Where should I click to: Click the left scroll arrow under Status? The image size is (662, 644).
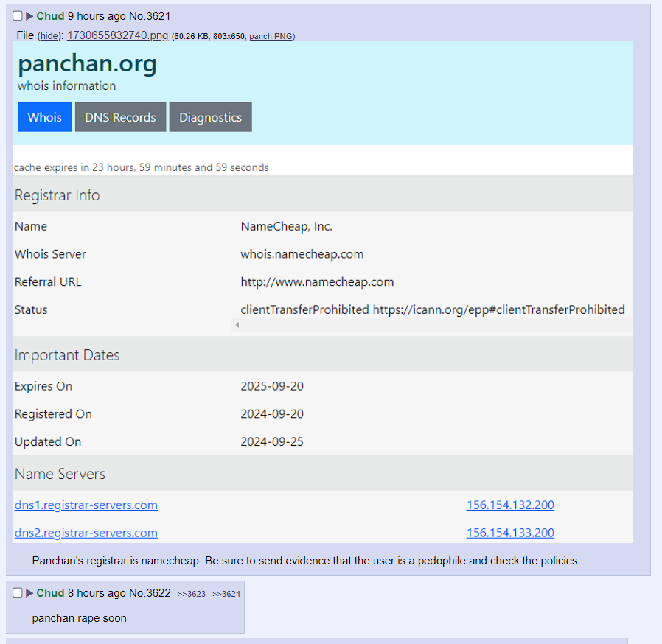click(x=237, y=325)
